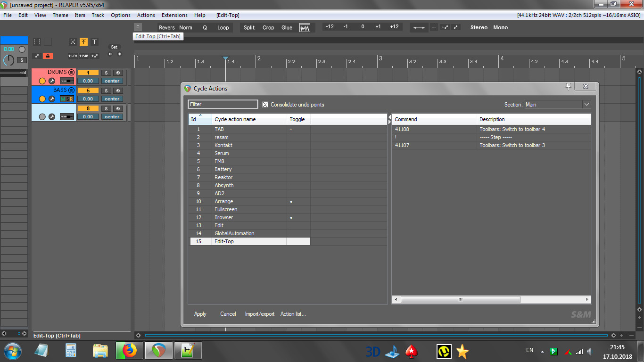This screenshot has height=362, width=644.
Task: Click the highlighted orange up-arrow toolbar icon
Action: tap(83, 42)
